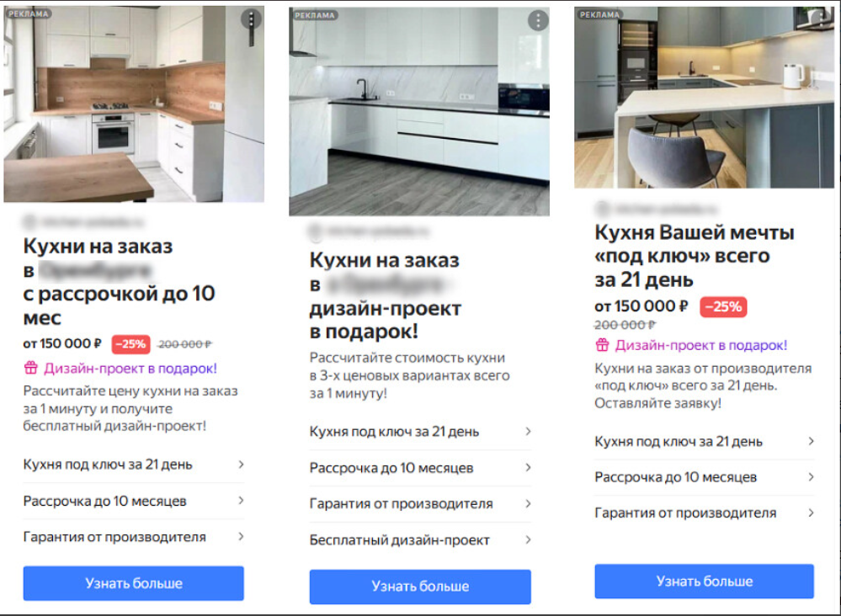
Task: Open three-dot menu on first kitchen ad
Action: point(251,19)
